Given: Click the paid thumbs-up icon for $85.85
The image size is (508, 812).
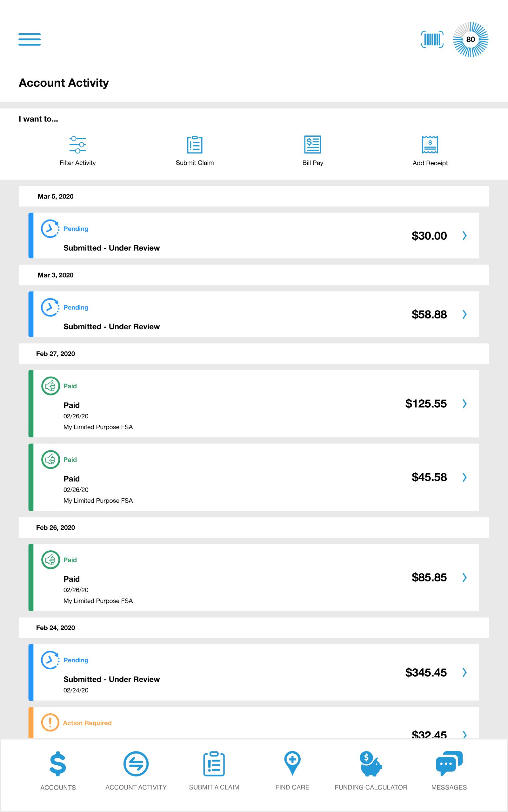Looking at the screenshot, I should [50, 560].
